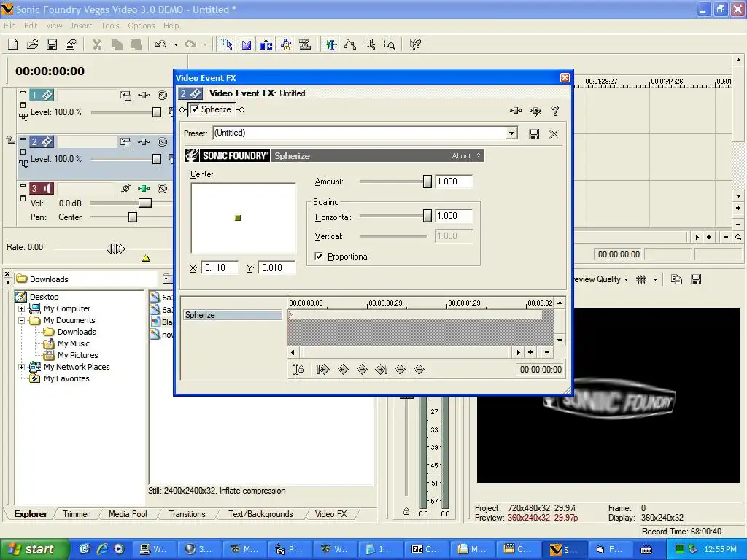Click the Horizontal scaling slider handle
Image resolution: width=747 pixels, height=560 pixels.
click(x=427, y=216)
